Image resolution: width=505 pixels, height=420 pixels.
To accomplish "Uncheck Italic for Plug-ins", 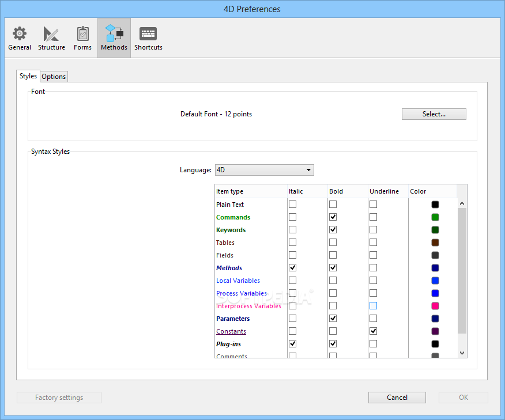I will [x=292, y=344].
